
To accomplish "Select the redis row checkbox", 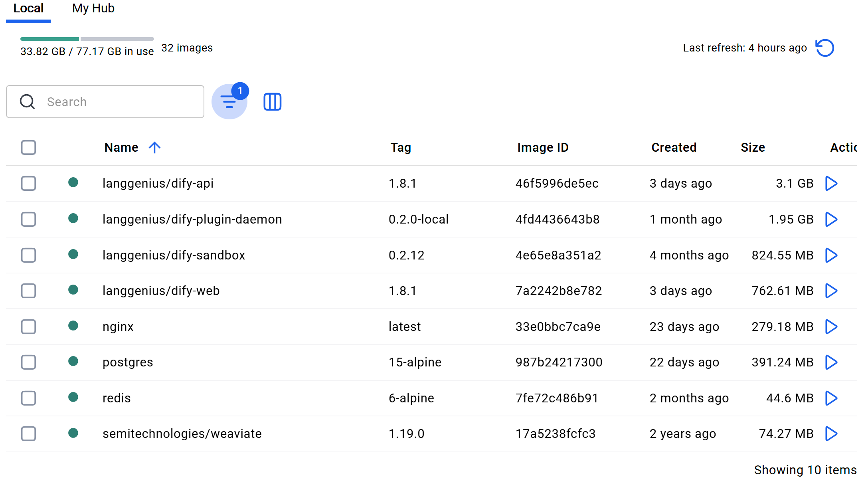I will click(28, 398).
